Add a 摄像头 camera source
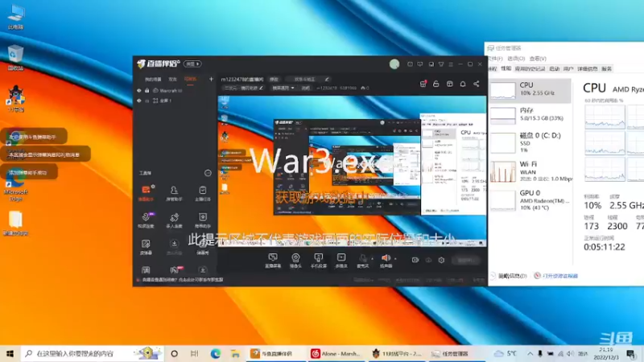This screenshot has width=644, height=362. pos(295,260)
